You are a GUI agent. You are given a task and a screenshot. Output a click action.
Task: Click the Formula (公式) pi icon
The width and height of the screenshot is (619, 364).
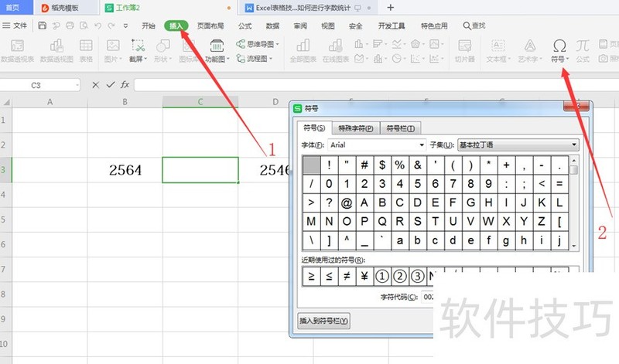(583, 46)
